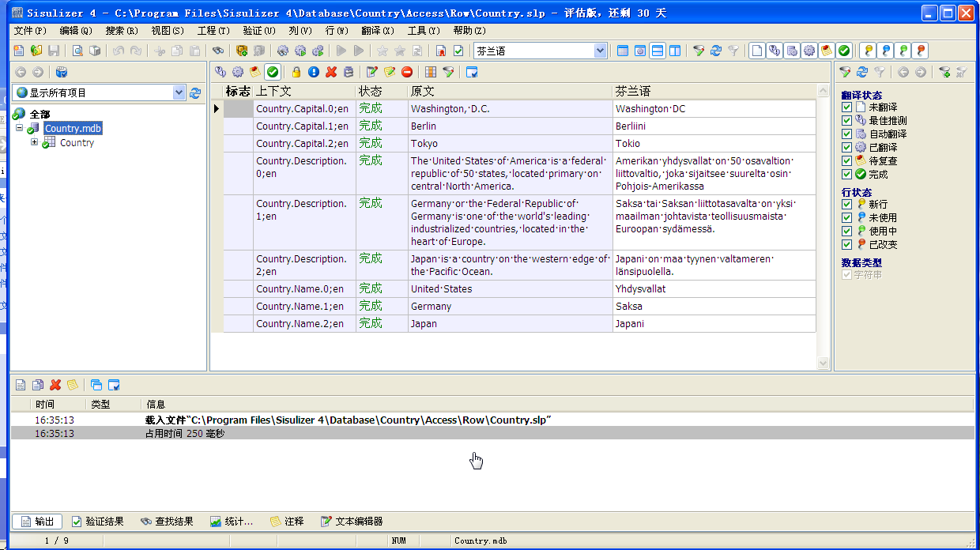The image size is (980, 550).
Task: Toggle the 待复查 status filter checkbox
Action: (847, 161)
